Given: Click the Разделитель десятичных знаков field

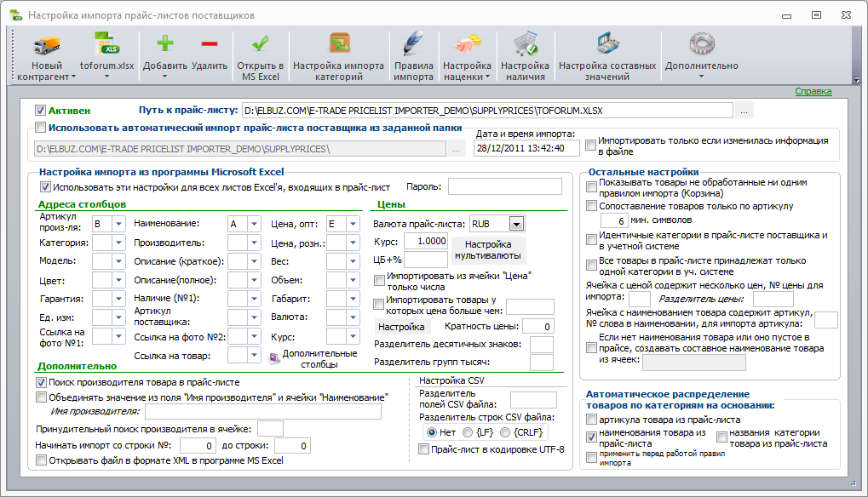Looking at the screenshot, I should point(542,345).
